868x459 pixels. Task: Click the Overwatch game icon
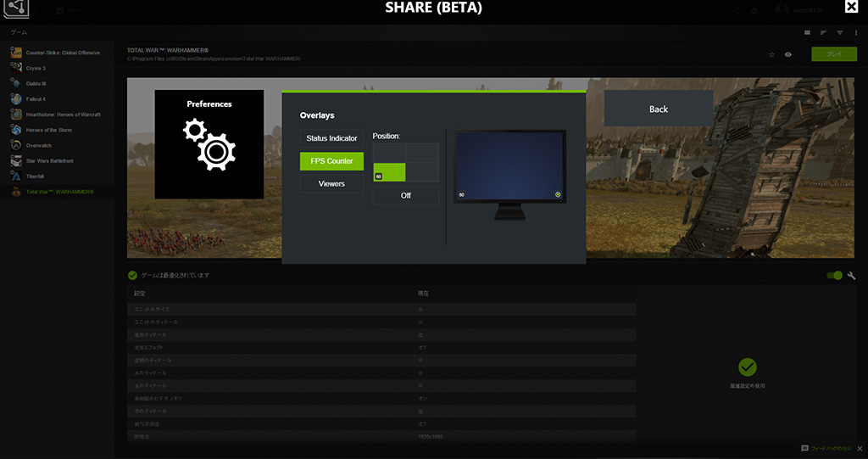coord(16,145)
